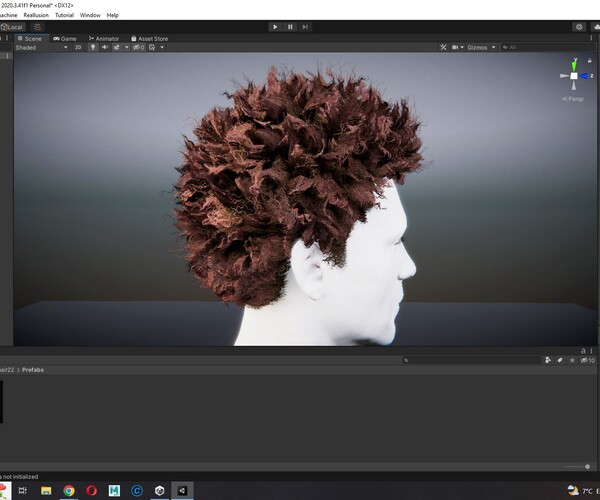Open File Explorer from the taskbar
The height and width of the screenshot is (500, 600).
46,490
